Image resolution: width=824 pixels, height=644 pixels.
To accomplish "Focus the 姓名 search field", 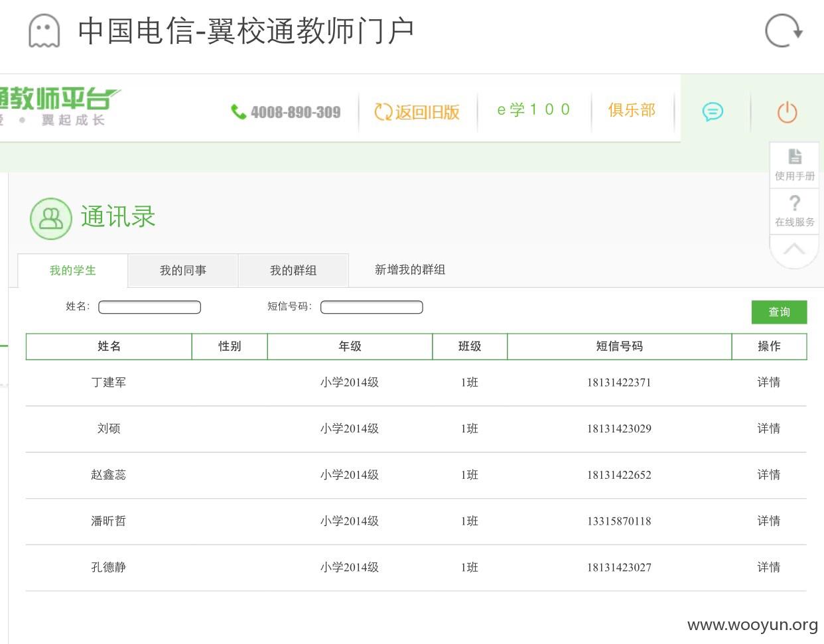I will 149,307.
